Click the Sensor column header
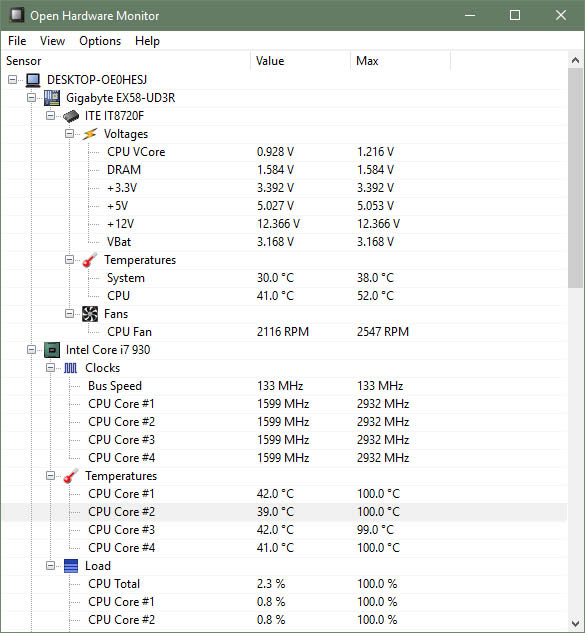 [127, 61]
